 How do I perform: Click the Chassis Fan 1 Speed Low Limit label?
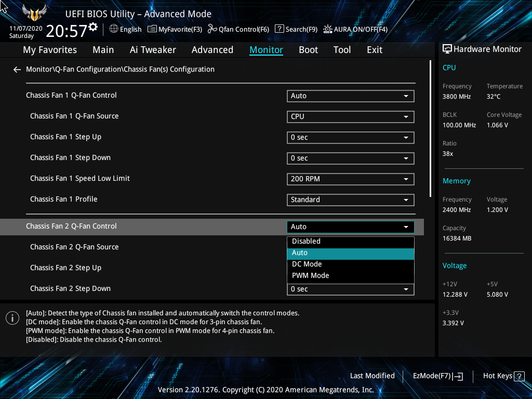pyautogui.click(x=79, y=179)
